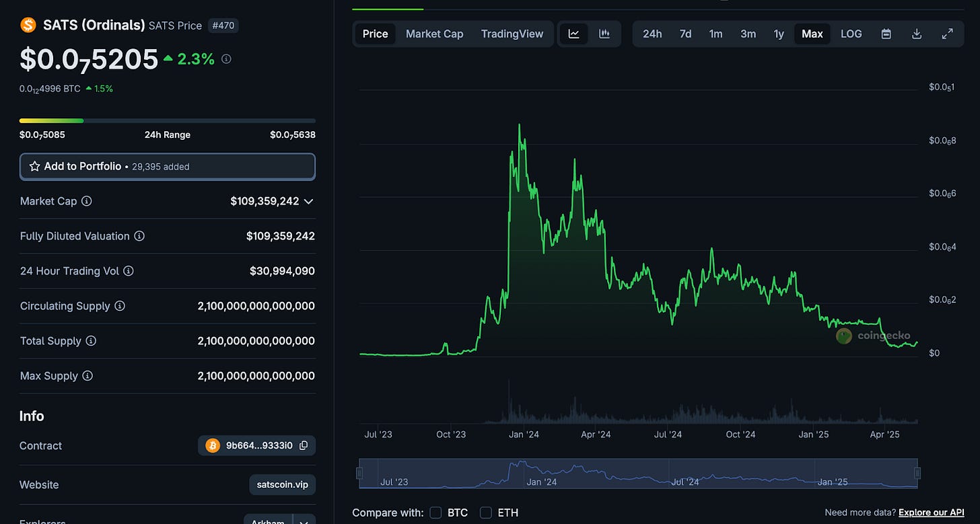Click the #470 rank badge
The height and width of the screenshot is (524, 980).
coord(223,26)
